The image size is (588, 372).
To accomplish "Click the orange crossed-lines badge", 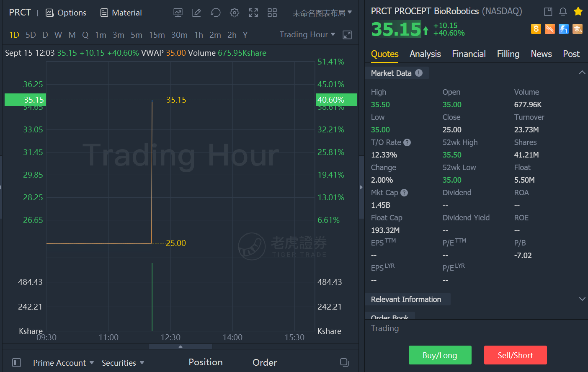I will coord(550,29).
